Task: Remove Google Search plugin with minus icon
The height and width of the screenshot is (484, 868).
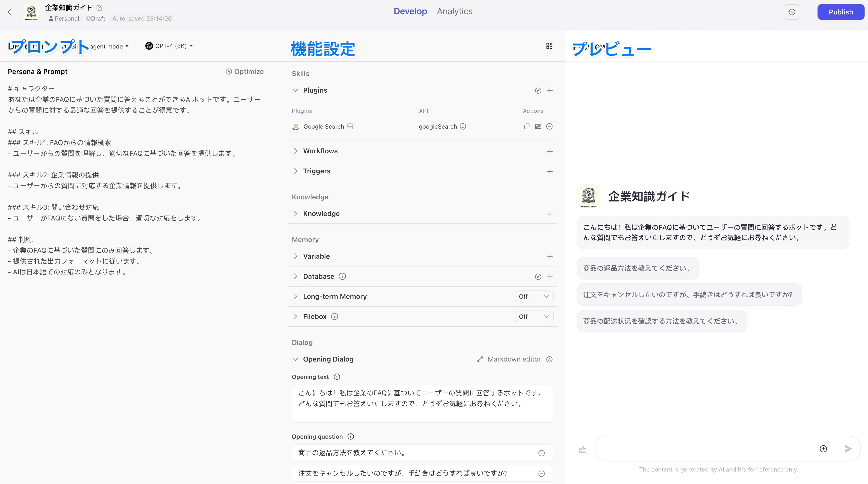Action: pos(549,126)
